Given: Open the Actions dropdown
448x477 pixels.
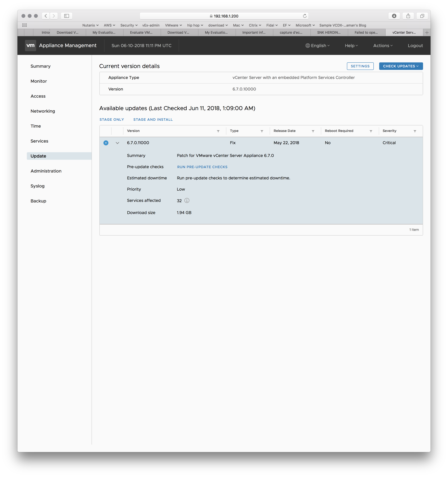Looking at the screenshot, I should coord(383,46).
